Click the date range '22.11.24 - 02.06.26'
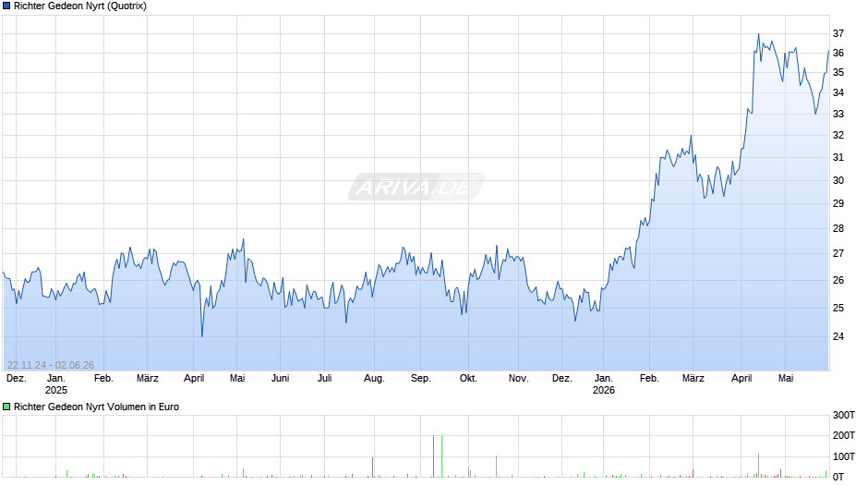The width and height of the screenshot is (868, 486). pyautogui.click(x=51, y=365)
